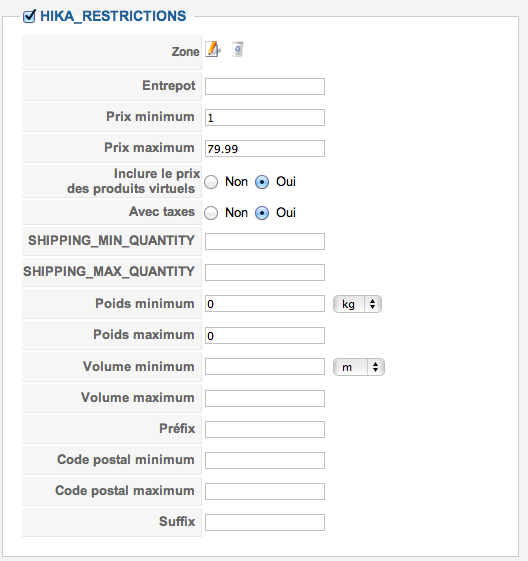Click the SHIPPING_MAX_QUANTITY input field
The image size is (528, 561).
265,273
